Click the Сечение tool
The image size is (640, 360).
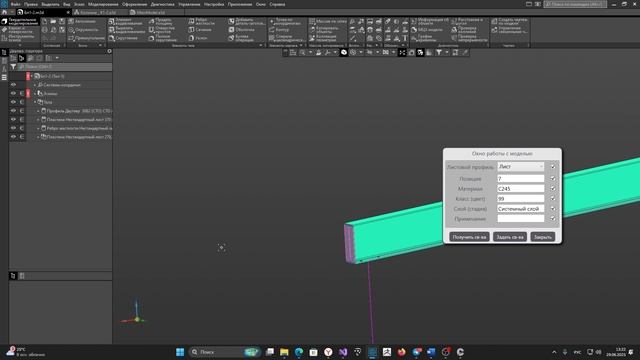(200, 30)
